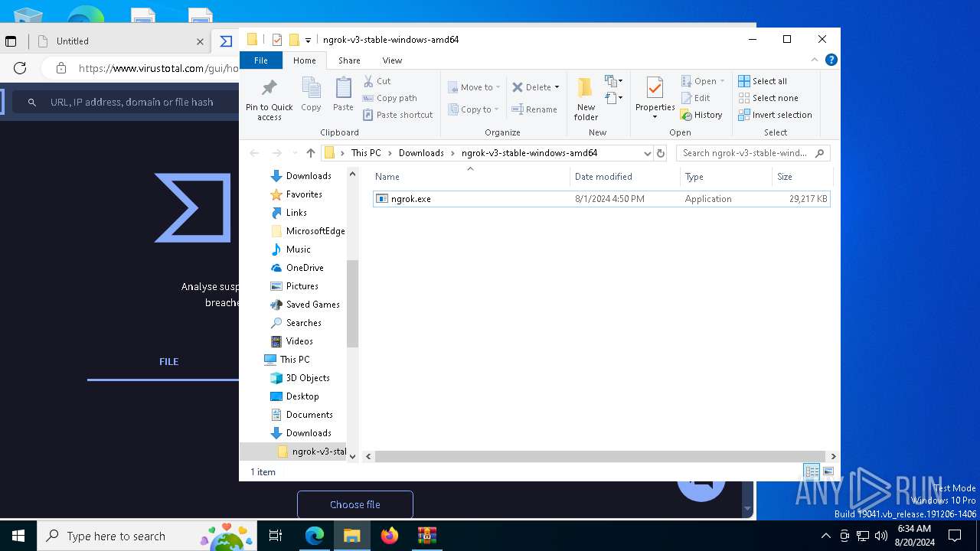Open Microsoft Edge from the taskbar
This screenshot has width=980, height=551.
tap(315, 536)
